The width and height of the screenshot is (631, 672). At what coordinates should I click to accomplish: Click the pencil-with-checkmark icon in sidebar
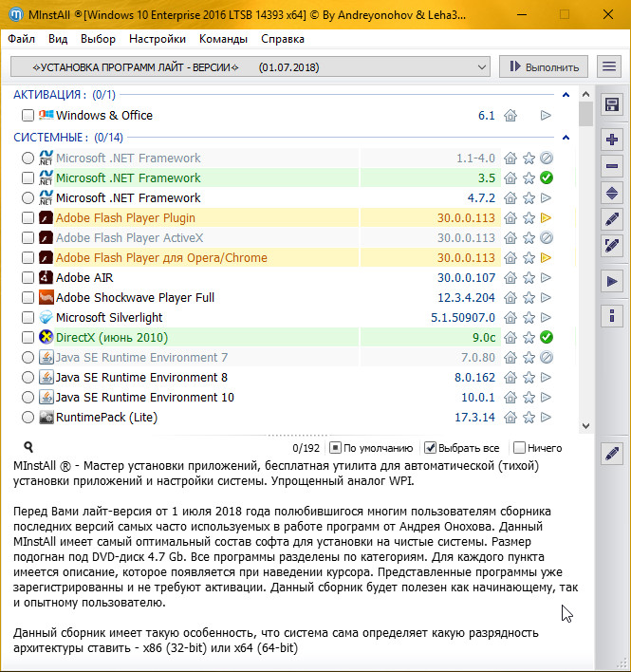coord(612,246)
